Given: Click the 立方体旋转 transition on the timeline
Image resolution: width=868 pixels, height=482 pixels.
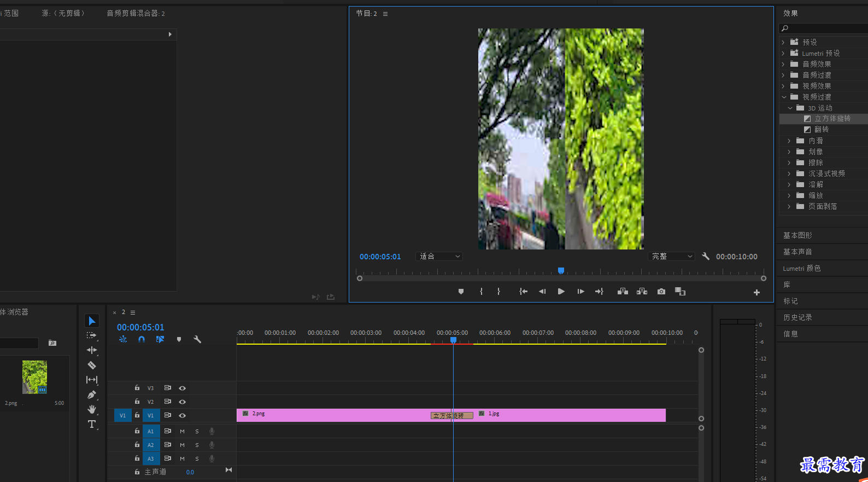Looking at the screenshot, I should (x=451, y=416).
